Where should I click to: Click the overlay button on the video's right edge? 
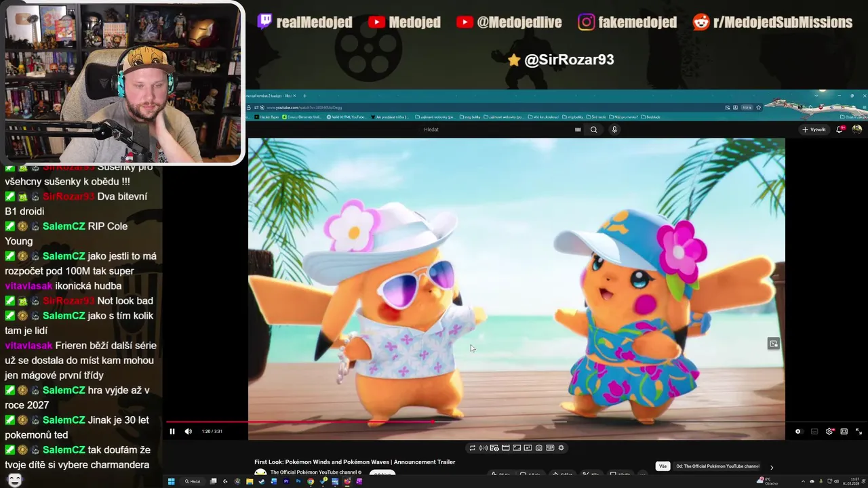(x=773, y=344)
